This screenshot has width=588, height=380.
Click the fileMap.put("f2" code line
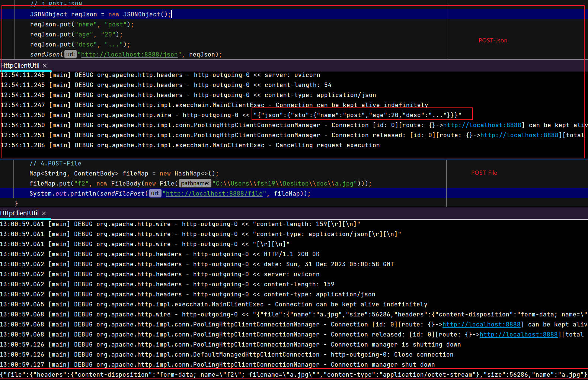pos(200,183)
